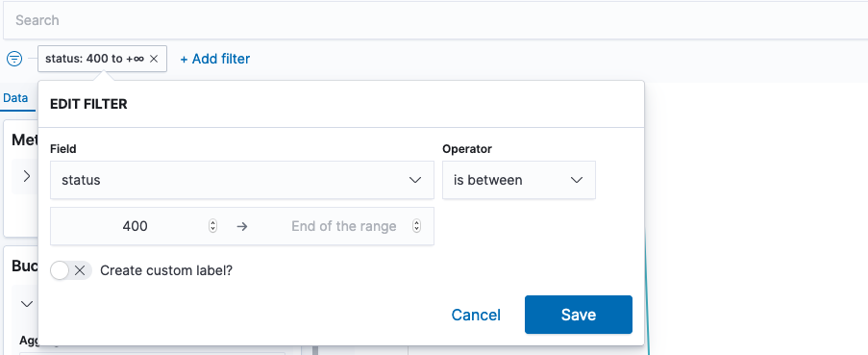Cancel the filter edit
This screenshot has height=355, width=868.
tap(476, 315)
